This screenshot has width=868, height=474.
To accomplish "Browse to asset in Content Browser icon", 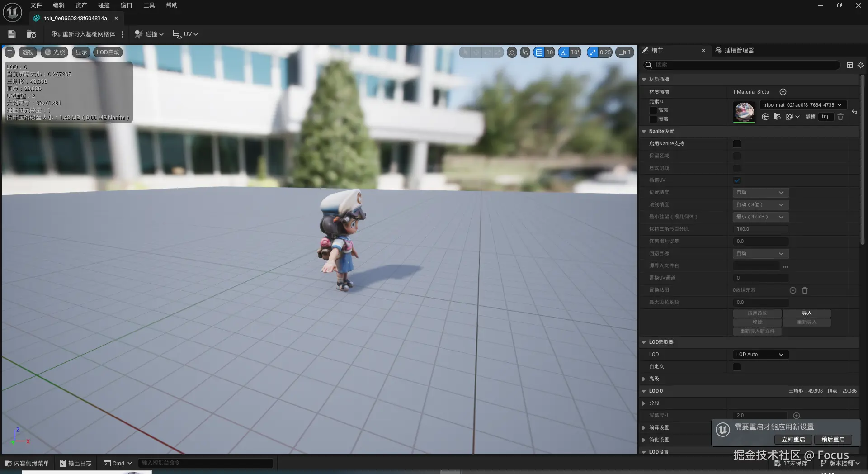I will (x=31, y=34).
